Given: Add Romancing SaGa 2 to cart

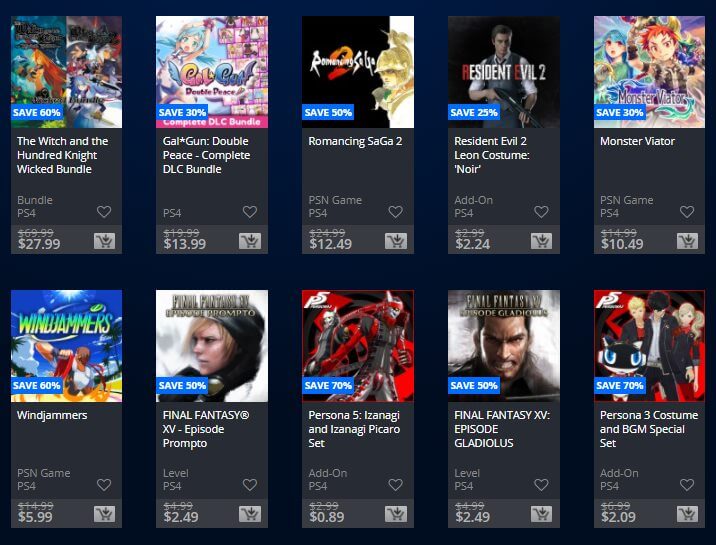Looking at the screenshot, I should pos(395,241).
